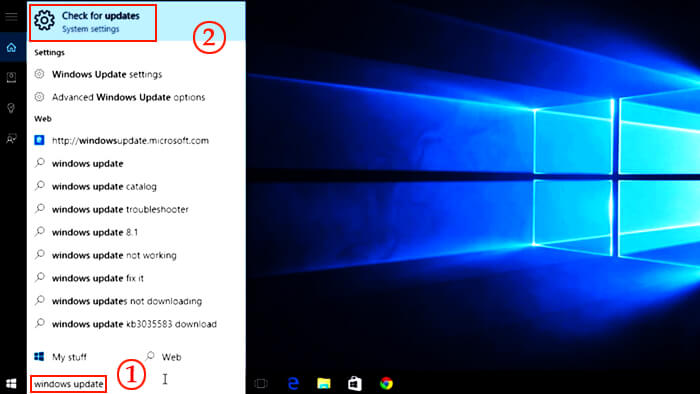This screenshot has height=394, width=700.
Task: Click the gear icon beside Windows Update settings
Action: tap(40, 74)
